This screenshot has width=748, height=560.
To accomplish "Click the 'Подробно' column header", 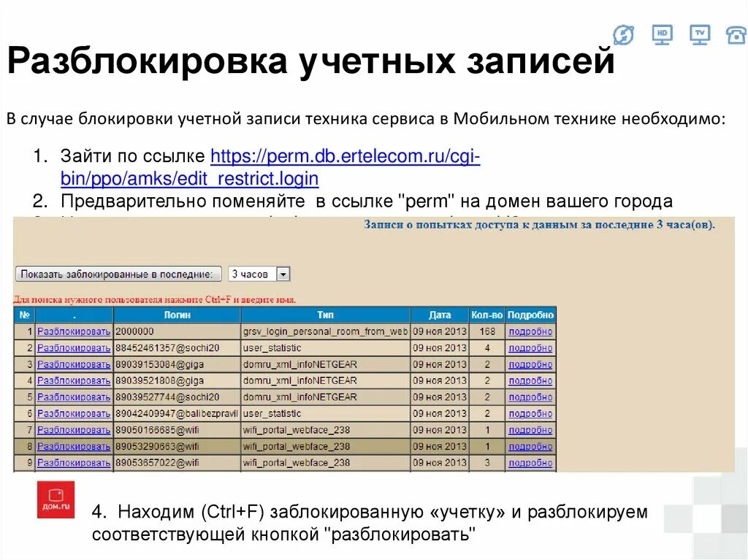I will pyautogui.click(x=530, y=315).
